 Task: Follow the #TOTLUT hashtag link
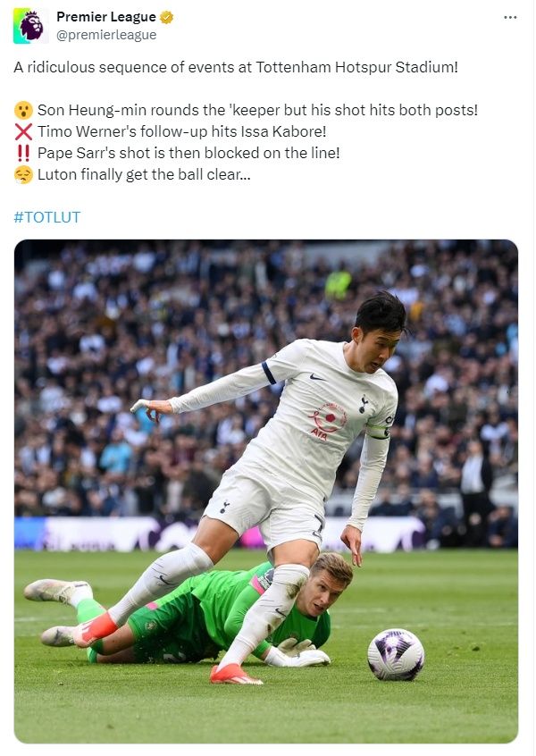pos(47,217)
